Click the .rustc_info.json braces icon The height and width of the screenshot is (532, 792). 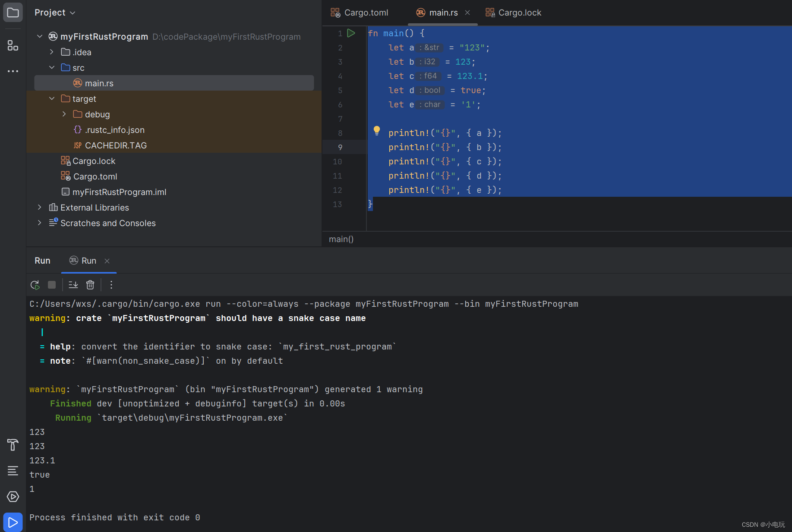(78, 129)
